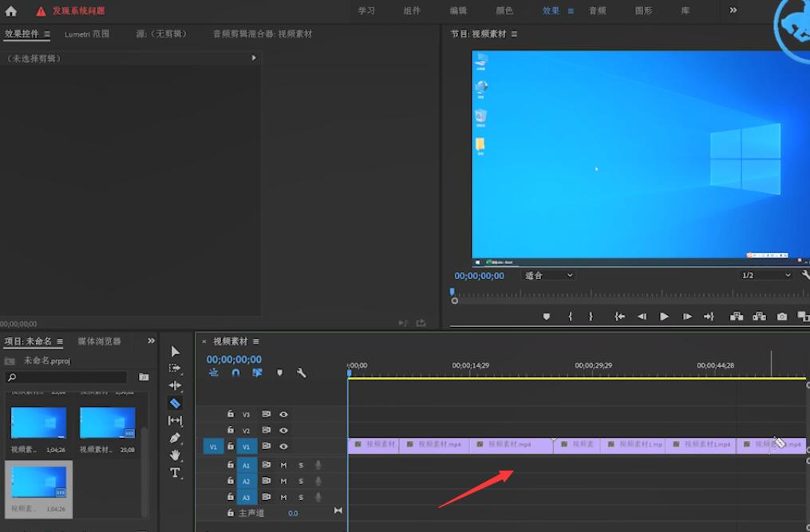Click the Program monitor playhead marker

[x=452, y=292]
